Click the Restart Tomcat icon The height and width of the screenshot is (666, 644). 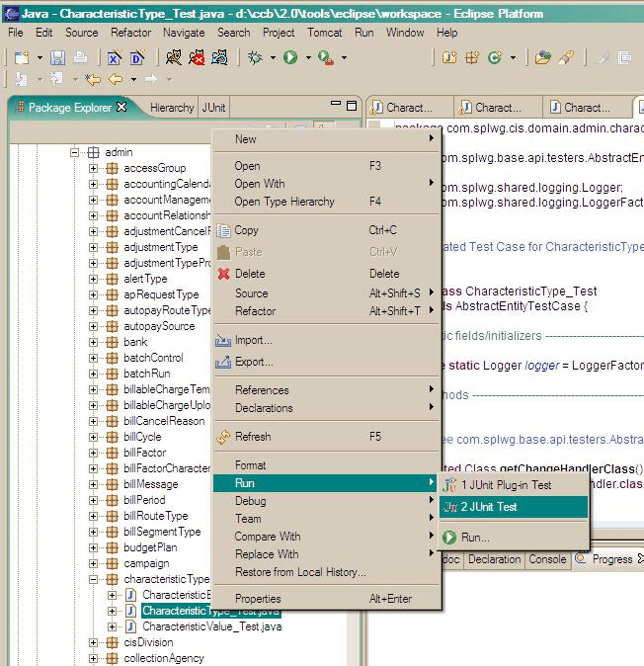(x=219, y=57)
